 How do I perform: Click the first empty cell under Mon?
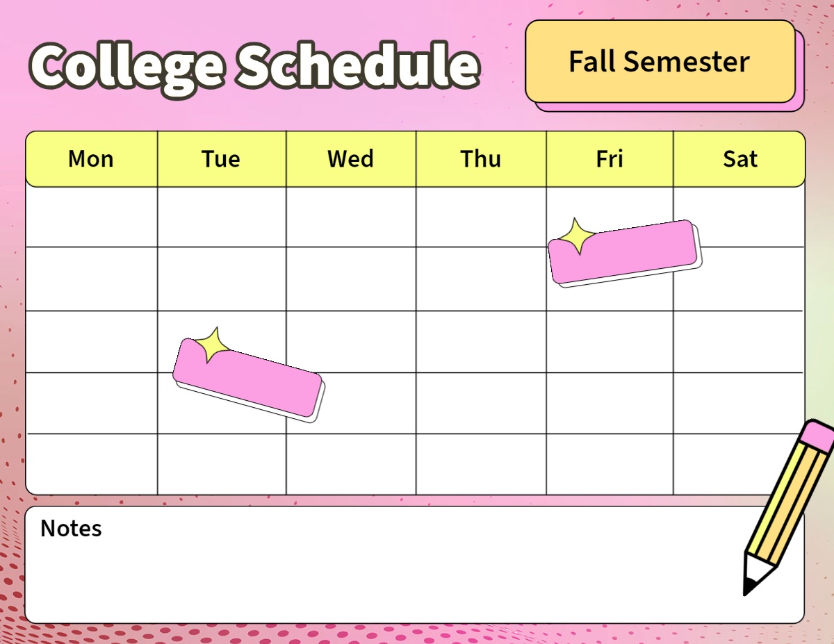click(x=91, y=217)
